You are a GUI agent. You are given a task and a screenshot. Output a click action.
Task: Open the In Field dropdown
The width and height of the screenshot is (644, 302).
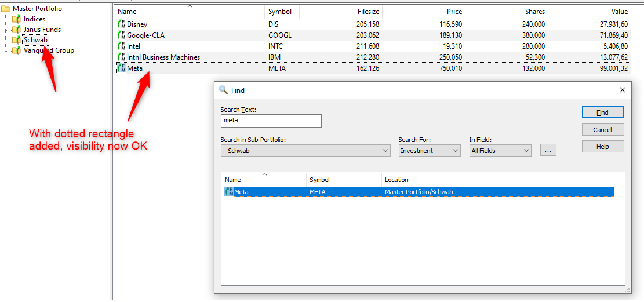click(x=500, y=151)
